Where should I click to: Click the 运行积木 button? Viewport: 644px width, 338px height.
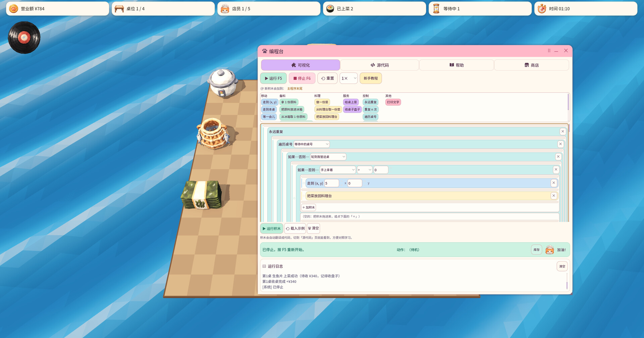pos(272,229)
